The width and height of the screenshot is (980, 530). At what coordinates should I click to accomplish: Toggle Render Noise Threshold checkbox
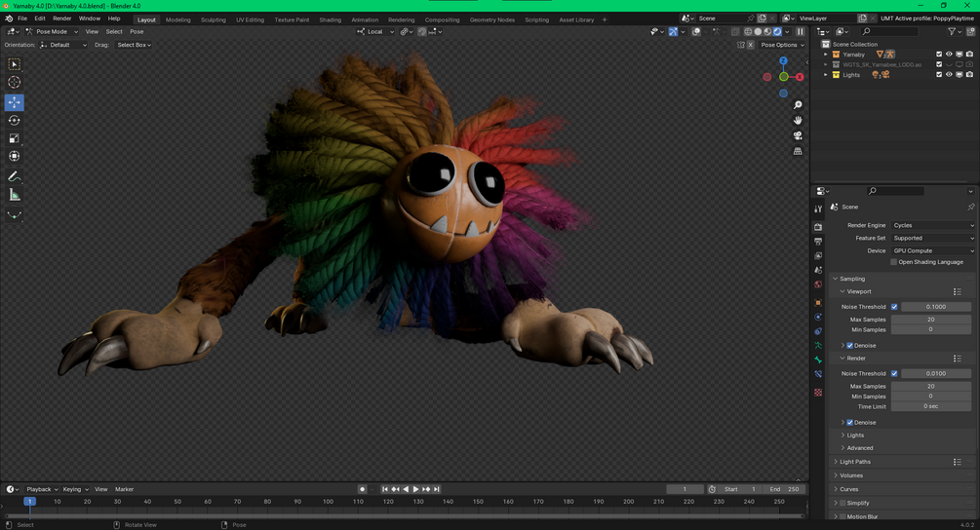click(894, 373)
